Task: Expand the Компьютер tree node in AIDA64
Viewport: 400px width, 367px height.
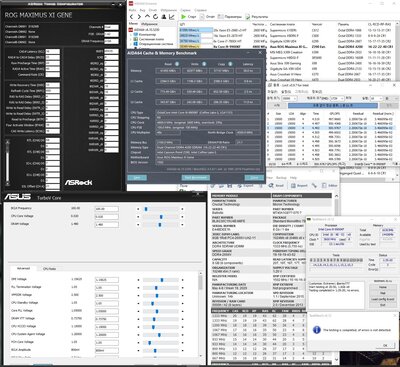Action: pyautogui.click(x=131, y=34)
